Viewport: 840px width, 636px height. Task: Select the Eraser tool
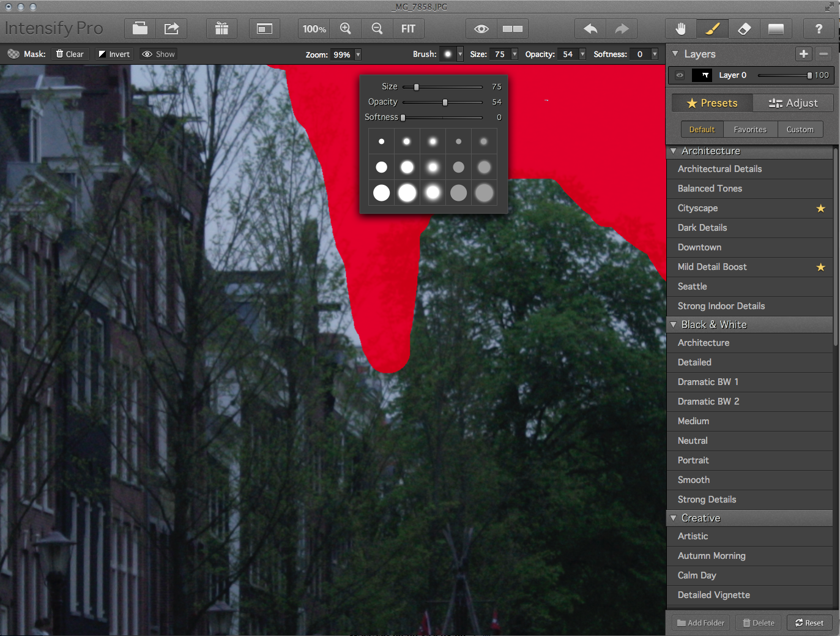(744, 28)
